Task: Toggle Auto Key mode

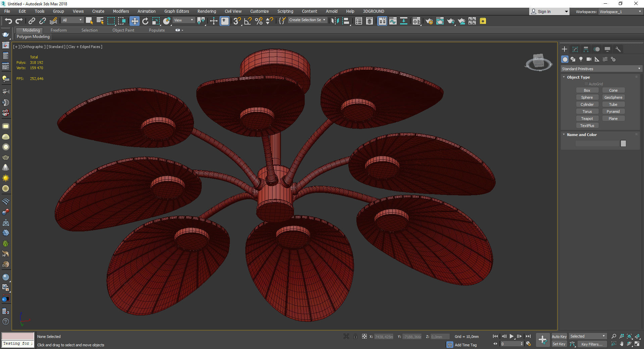Action: click(559, 336)
